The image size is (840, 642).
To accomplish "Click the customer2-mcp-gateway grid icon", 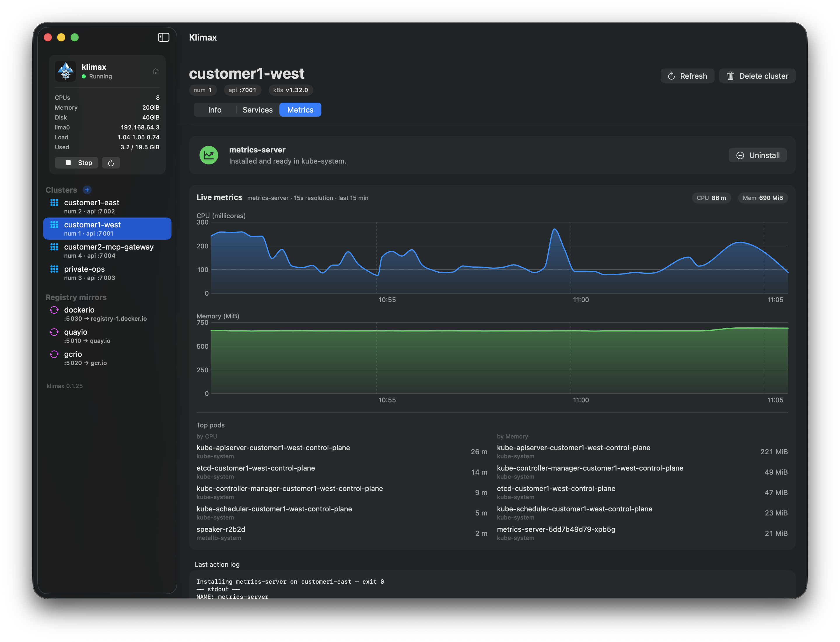I will coord(54,247).
